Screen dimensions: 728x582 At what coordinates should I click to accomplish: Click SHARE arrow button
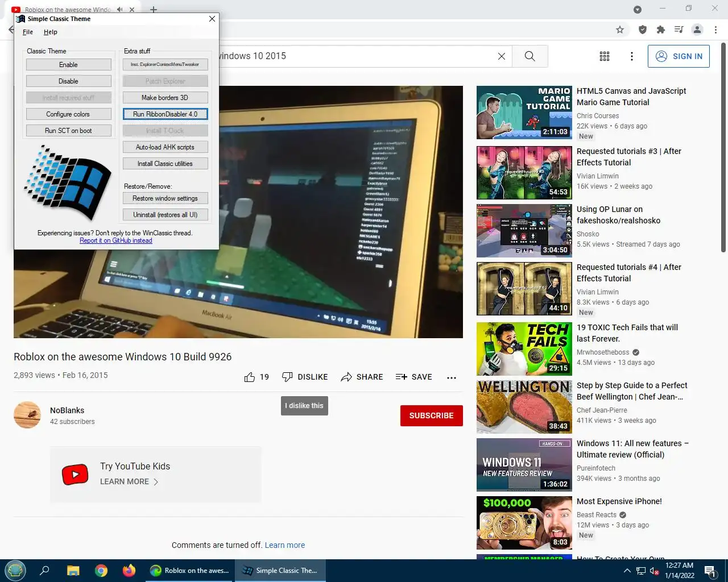click(362, 377)
